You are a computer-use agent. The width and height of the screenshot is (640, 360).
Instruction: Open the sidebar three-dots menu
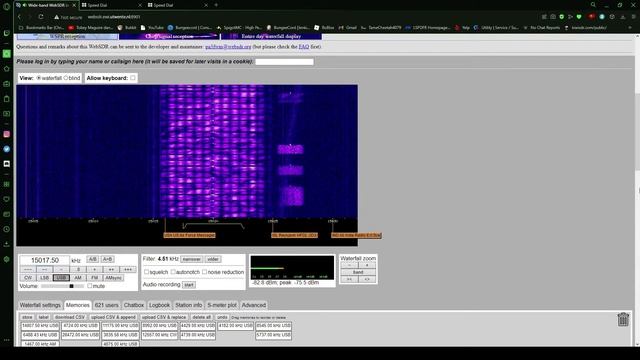click(7, 340)
